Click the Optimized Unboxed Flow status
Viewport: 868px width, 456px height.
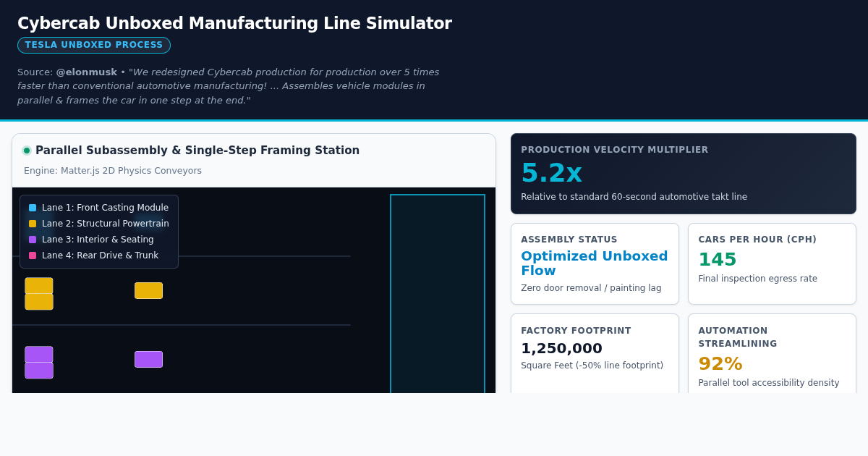[594, 263]
